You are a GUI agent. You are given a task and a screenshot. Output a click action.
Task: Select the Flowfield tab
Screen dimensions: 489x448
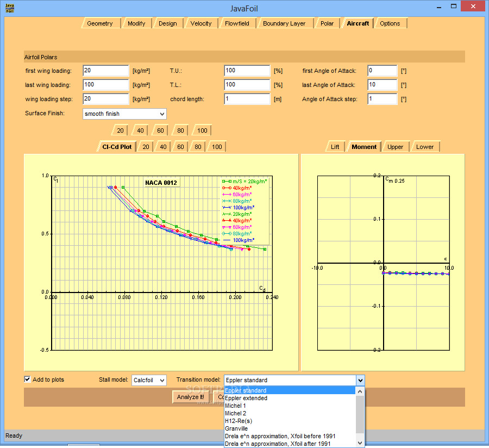click(237, 23)
